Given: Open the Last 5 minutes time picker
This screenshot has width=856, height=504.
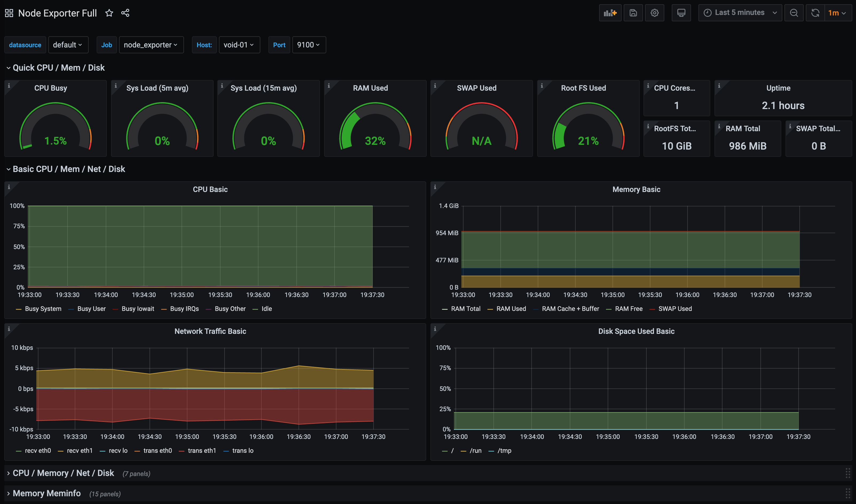Looking at the screenshot, I should click(739, 13).
